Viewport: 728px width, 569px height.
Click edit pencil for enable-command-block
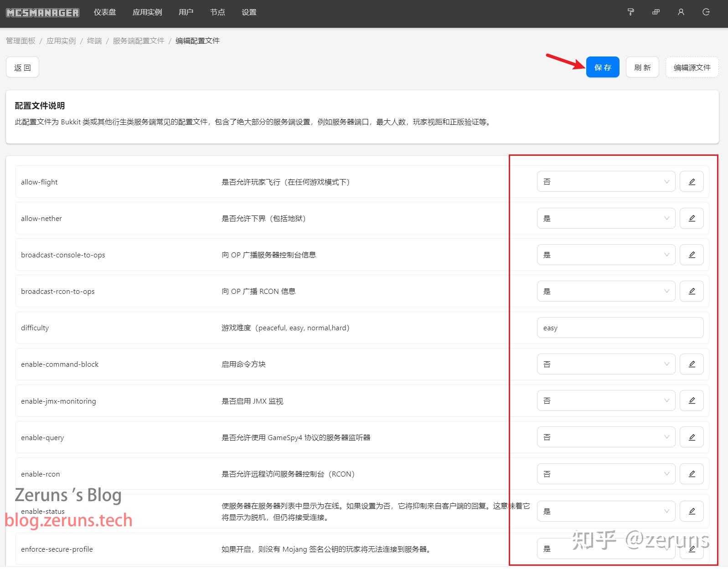click(x=692, y=364)
